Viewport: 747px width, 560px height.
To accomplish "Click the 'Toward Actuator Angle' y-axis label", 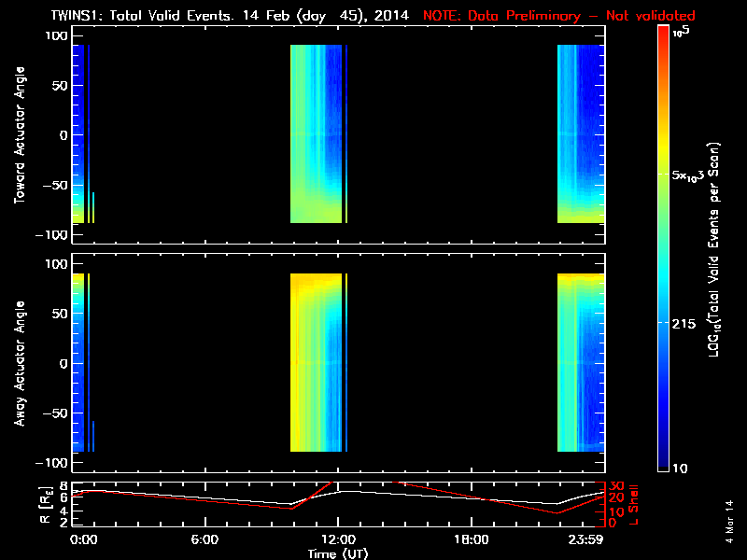I will [x=20, y=135].
